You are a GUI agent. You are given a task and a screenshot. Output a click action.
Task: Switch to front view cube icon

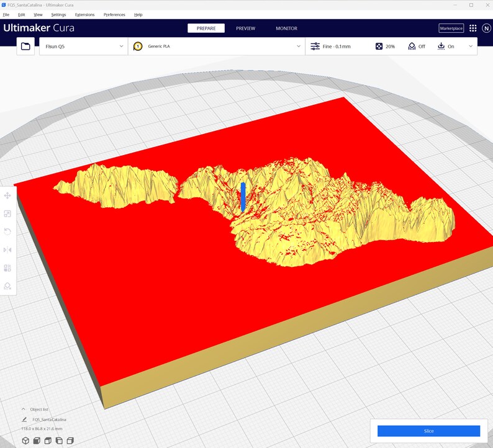37,441
